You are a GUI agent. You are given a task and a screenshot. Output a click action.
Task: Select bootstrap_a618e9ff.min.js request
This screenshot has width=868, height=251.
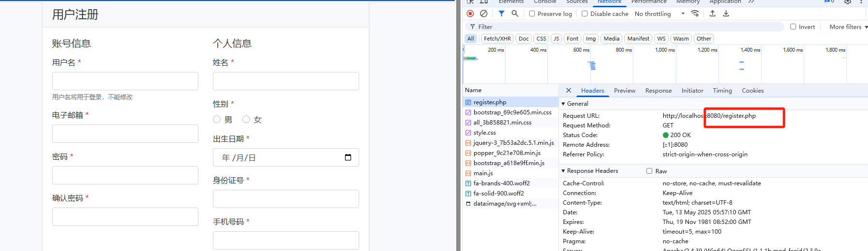(510, 163)
